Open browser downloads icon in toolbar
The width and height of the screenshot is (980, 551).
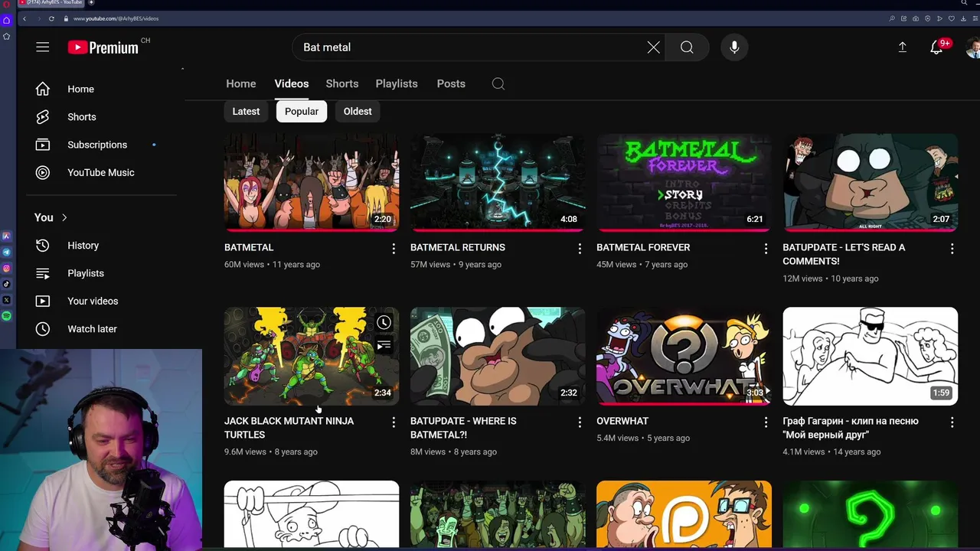[x=963, y=18]
